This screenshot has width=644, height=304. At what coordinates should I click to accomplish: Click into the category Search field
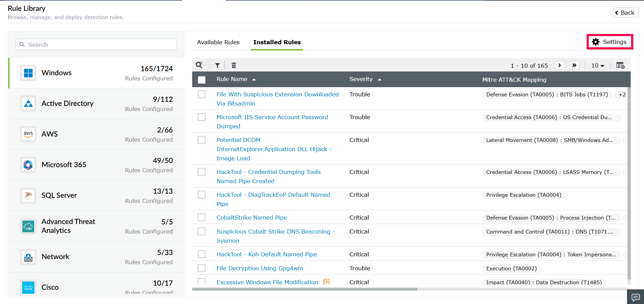(96, 45)
